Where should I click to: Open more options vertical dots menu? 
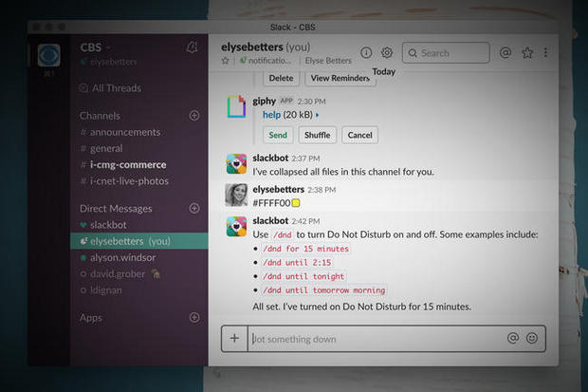click(x=545, y=52)
